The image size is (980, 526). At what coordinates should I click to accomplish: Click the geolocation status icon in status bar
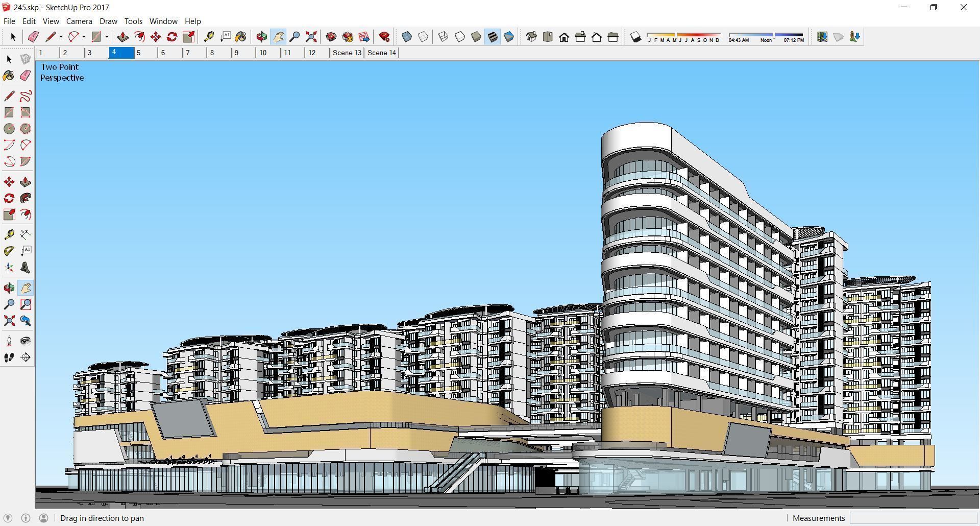pyautogui.click(x=8, y=518)
